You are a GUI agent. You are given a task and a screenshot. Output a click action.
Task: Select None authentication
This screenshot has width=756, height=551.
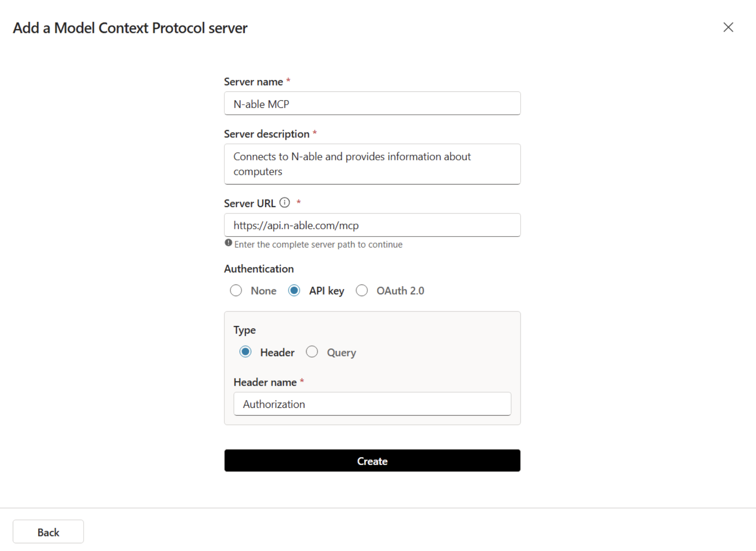pos(236,290)
